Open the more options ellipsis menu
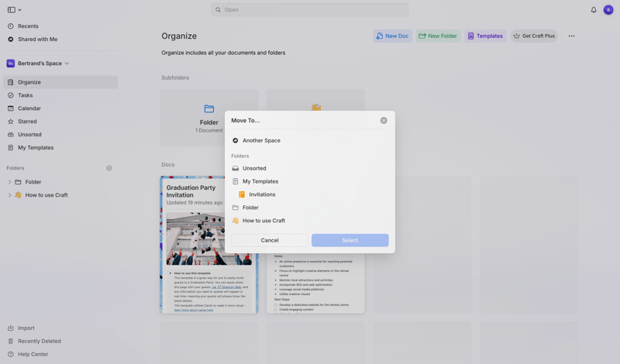620x364 pixels. pyautogui.click(x=571, y=36)
